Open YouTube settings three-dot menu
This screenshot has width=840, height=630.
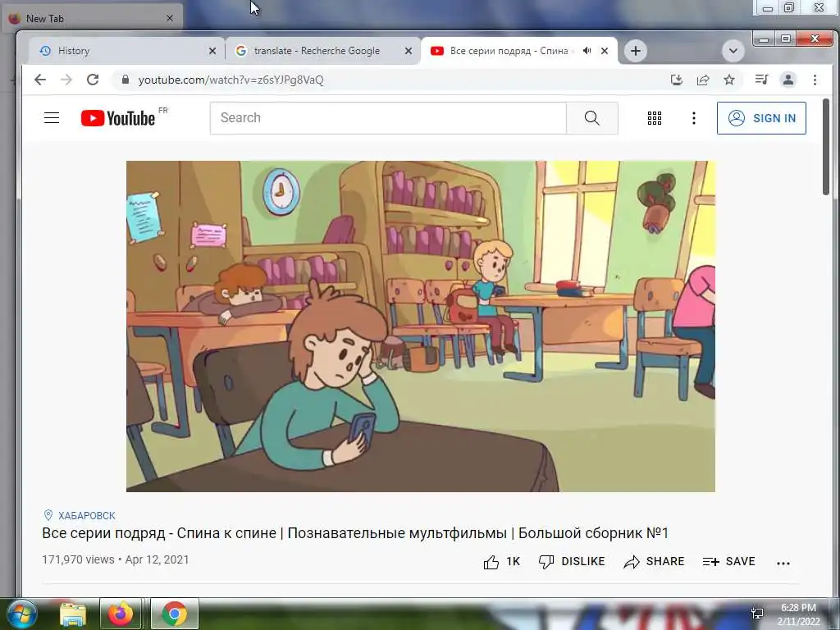pyautogui.click(x=694, y=118)
